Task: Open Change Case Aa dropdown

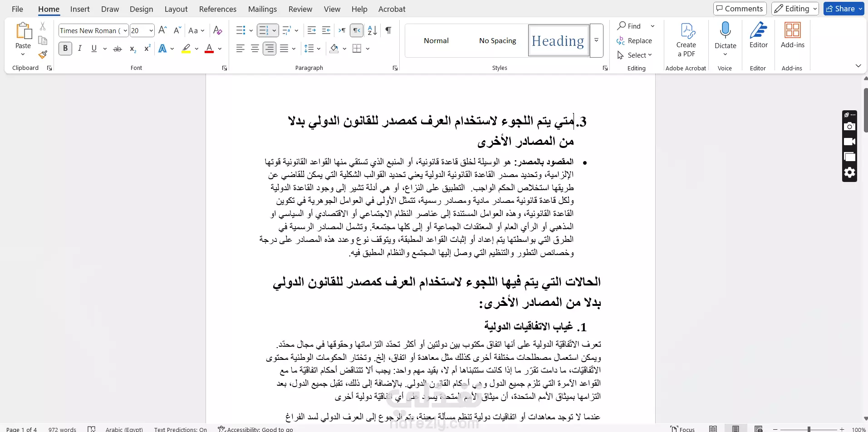Action: click(196, 30)
